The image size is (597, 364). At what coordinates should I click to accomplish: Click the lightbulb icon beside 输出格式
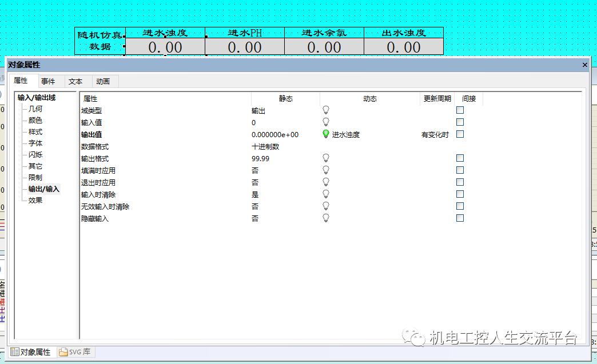point(325,158)
